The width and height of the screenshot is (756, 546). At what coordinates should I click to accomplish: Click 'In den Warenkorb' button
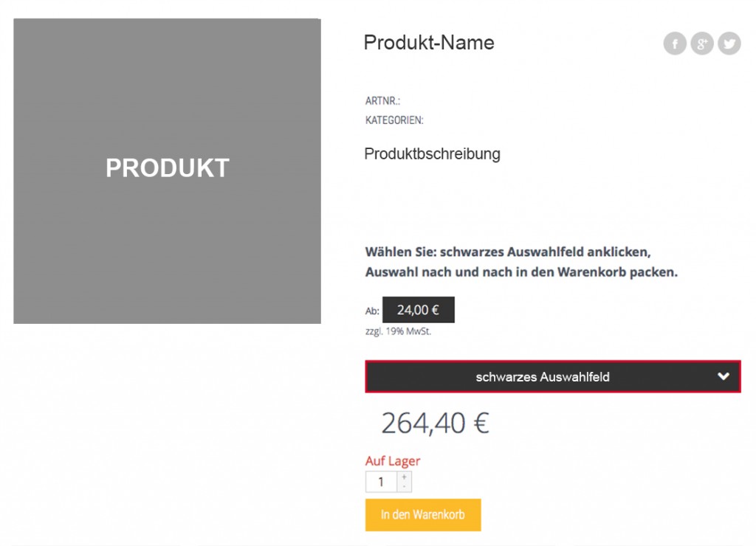423,515
